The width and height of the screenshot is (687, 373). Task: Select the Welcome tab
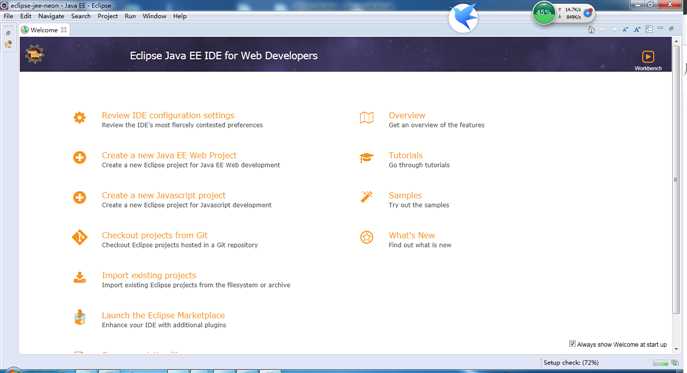[44, 30]
